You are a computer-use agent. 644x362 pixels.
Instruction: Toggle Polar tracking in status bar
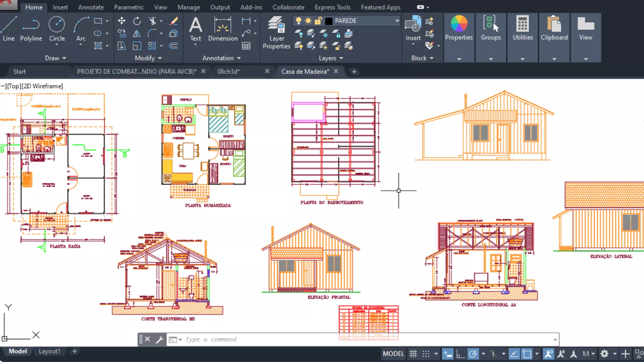[473, 354]
